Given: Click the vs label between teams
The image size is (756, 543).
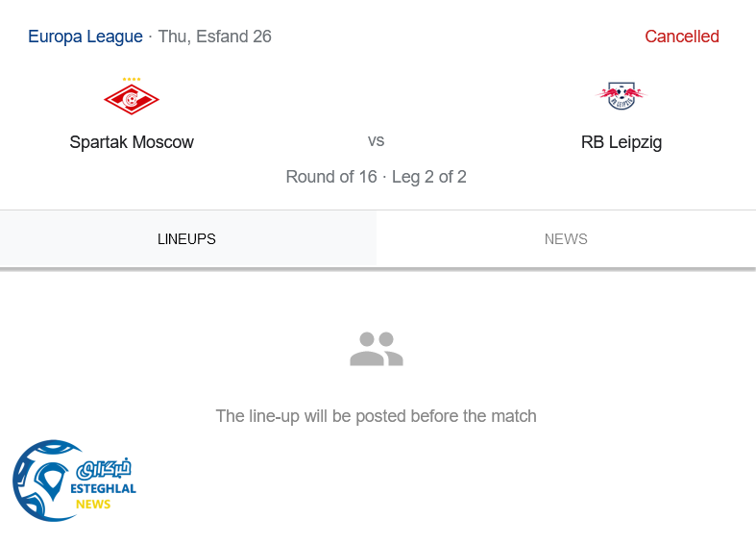Looking at the screenshot, I should click(x=377, y=141).
